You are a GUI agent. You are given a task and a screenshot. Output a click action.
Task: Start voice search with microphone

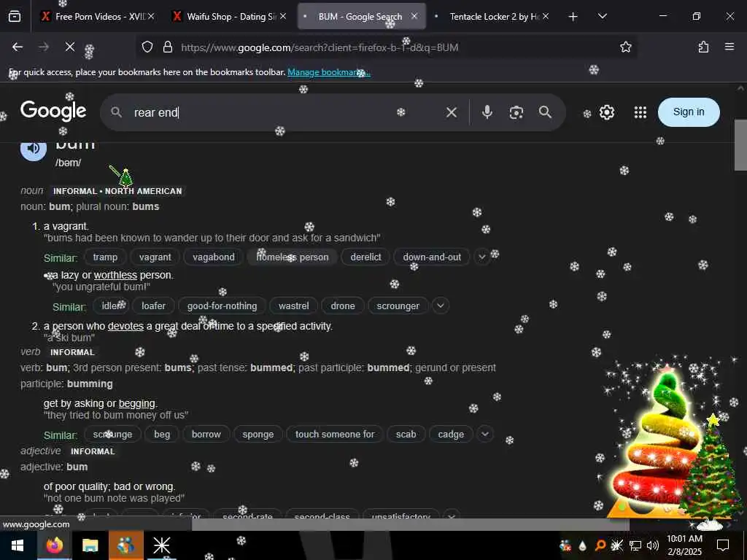point(487,112)
